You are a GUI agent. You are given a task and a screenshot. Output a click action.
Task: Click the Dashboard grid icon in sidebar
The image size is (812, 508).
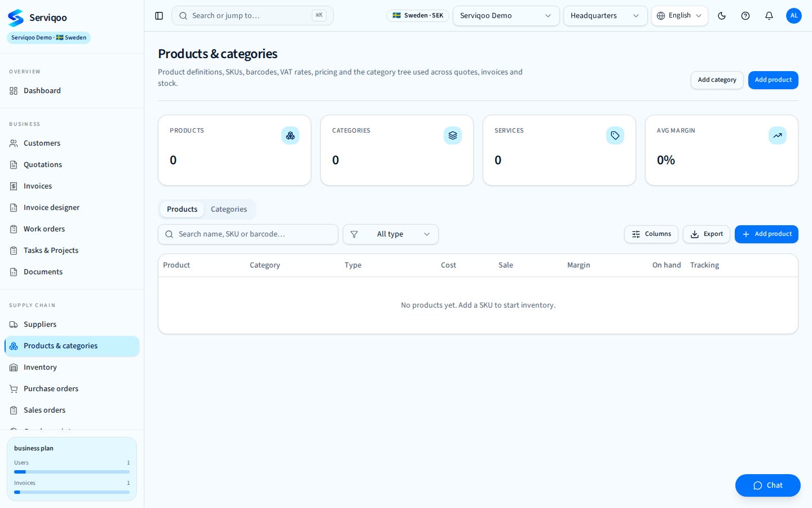tap(14, 91)
